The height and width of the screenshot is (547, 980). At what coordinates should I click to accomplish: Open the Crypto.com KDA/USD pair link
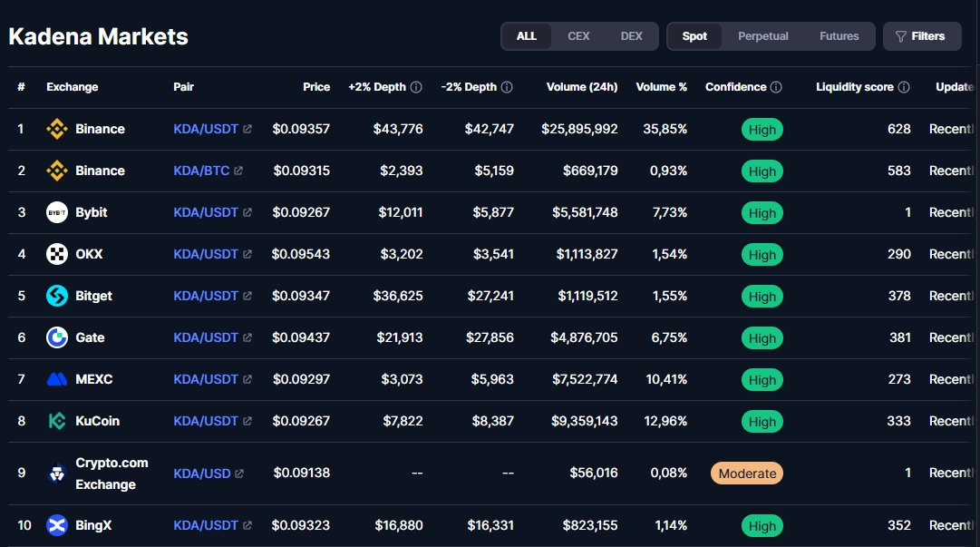coord(202,474)
